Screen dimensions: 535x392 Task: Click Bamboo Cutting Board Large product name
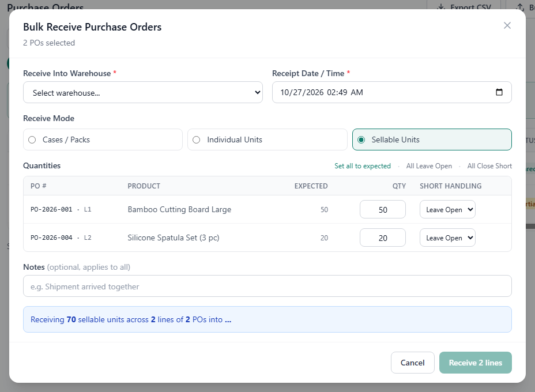(x=179, y=209)
